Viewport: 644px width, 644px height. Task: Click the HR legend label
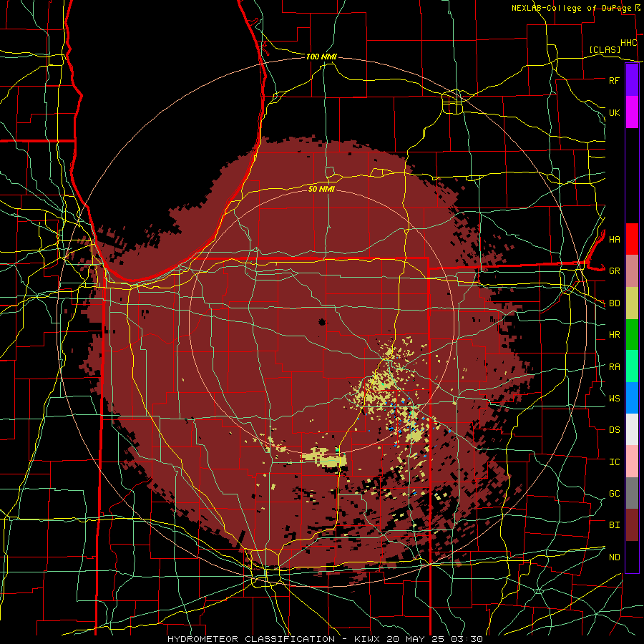[614, 335]
